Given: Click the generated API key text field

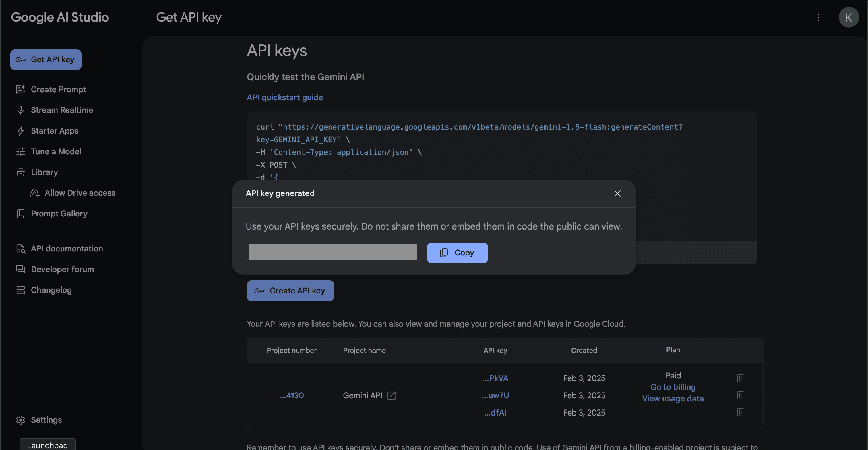Looking at the screenshot, I should [x=333, y=252].
